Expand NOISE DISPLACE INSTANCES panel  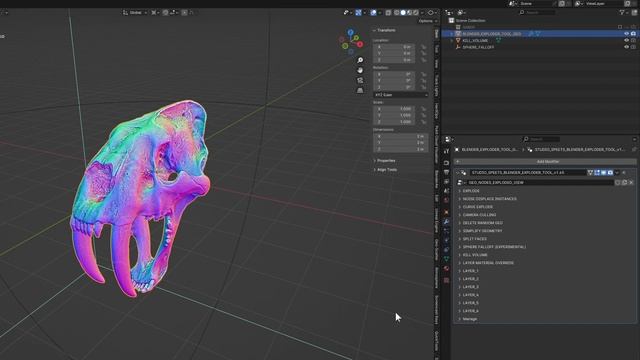coord(488,199)
